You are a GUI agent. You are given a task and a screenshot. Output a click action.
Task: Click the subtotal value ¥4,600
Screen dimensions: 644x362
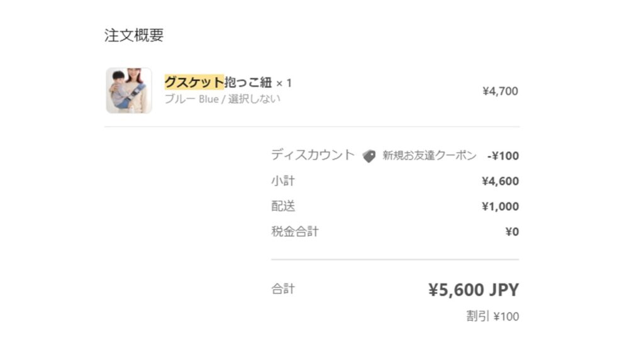click(x=500, y=181)
